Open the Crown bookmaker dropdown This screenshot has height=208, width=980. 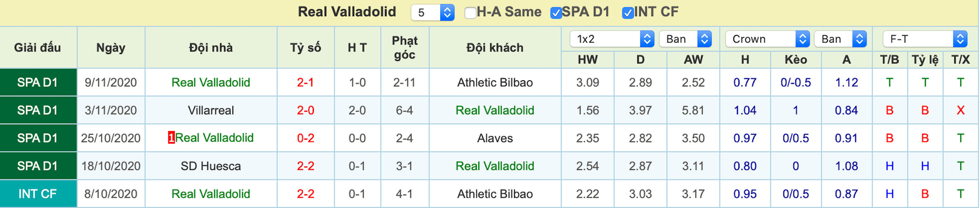pyautogui.click(x=767, y=39)
